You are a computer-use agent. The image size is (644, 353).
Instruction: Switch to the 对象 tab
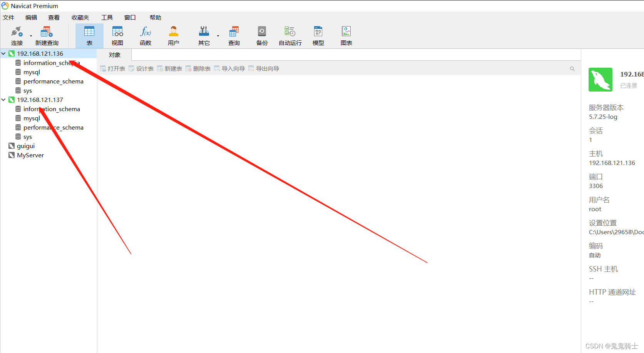[x=115, y=55]
